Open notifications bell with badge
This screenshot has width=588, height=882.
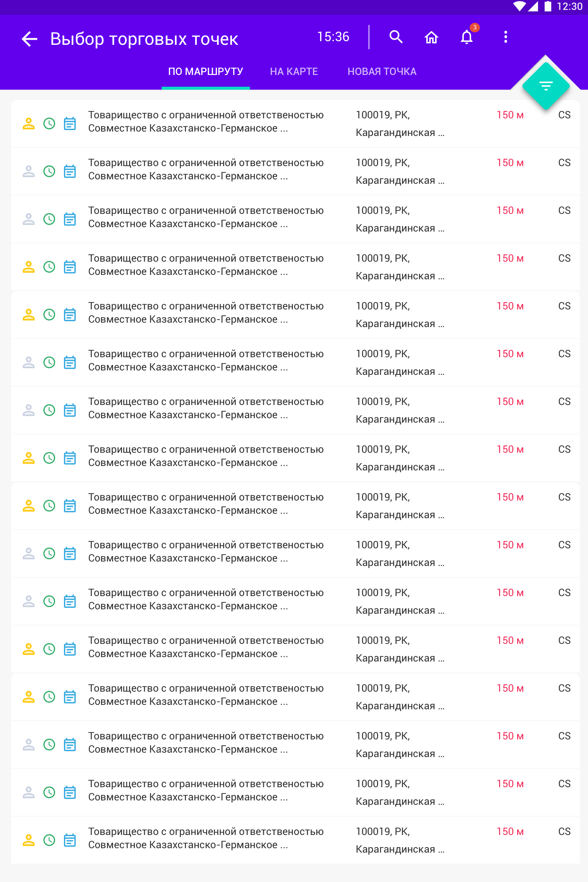tap(467, 37)
